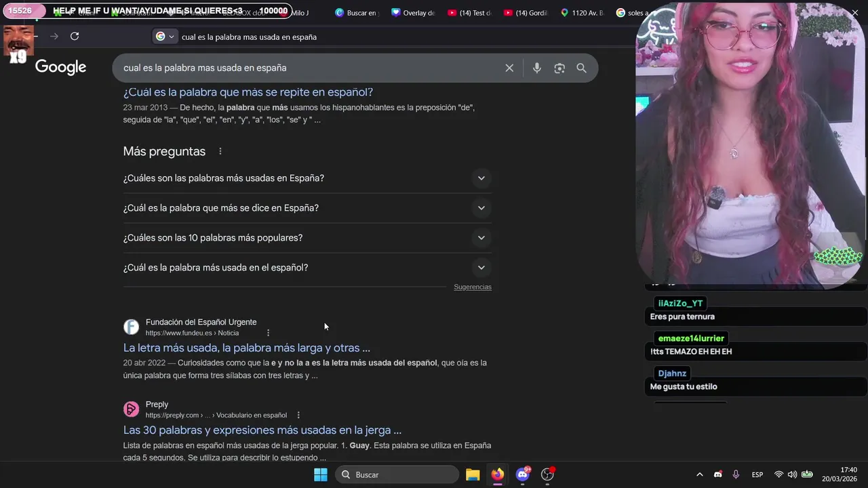The width and height of the screenshot is (868, 488).
Task: Click chat username emaeze14lurrier
Action: (691, 338)
